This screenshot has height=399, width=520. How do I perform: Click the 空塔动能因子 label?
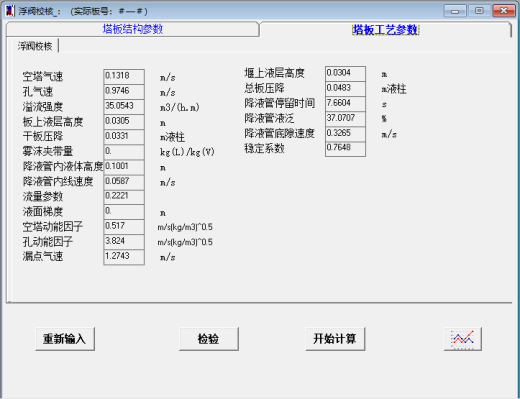[x=53, y=227]
